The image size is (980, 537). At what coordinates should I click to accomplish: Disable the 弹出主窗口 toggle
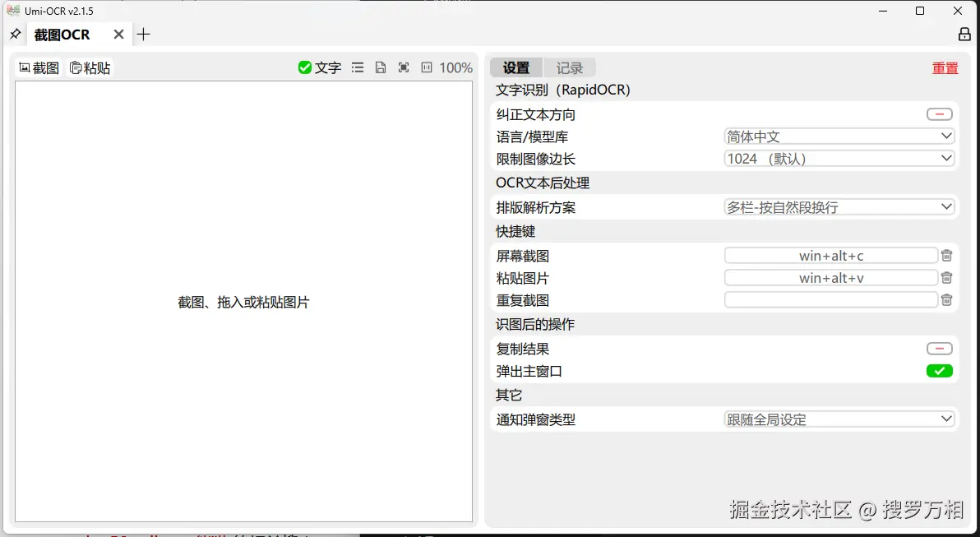(x=940, y=371)
